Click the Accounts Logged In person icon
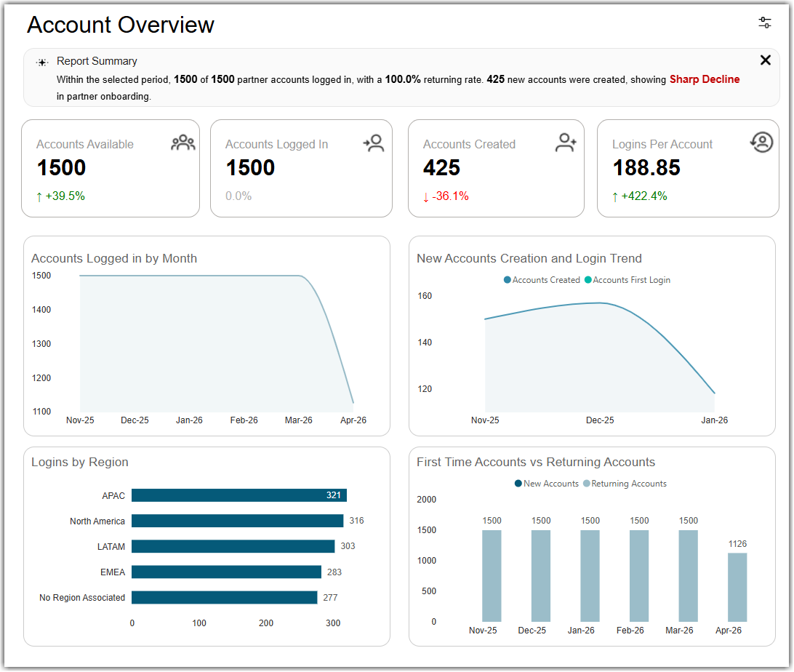 374,143
